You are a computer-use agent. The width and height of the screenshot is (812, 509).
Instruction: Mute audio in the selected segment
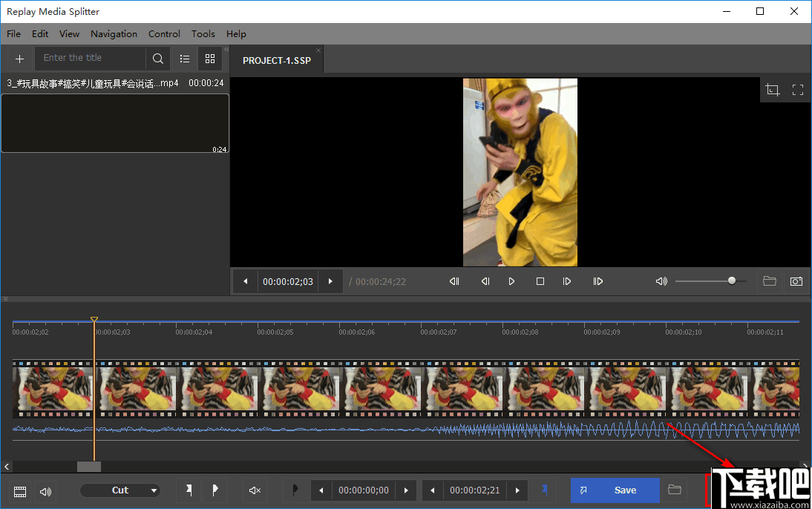(255, 490)
